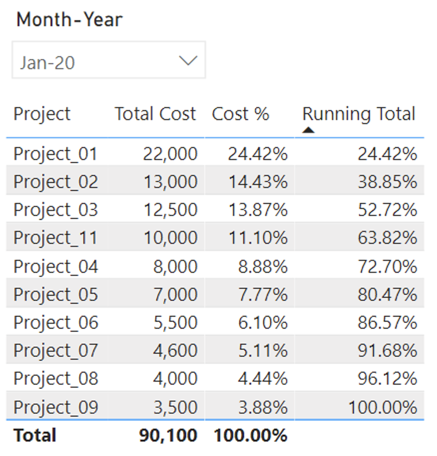
Task: Click the 96.12% running total cell
Action: click(x=387, y=379)
